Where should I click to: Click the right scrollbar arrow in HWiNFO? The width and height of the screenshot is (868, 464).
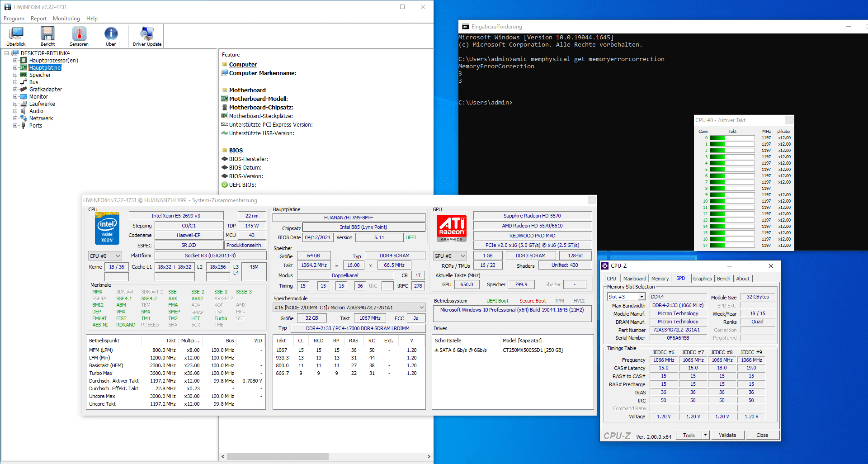[429, 456]
